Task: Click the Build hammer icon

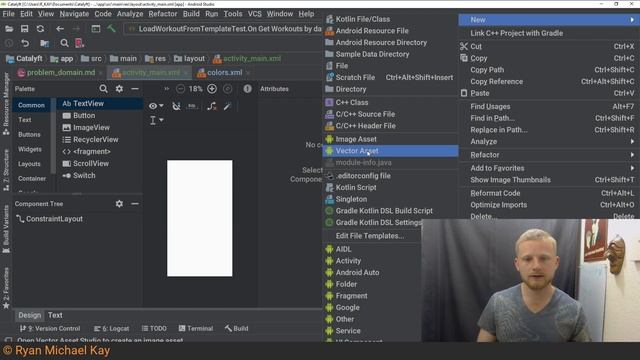Action: [x=111, y=29]
